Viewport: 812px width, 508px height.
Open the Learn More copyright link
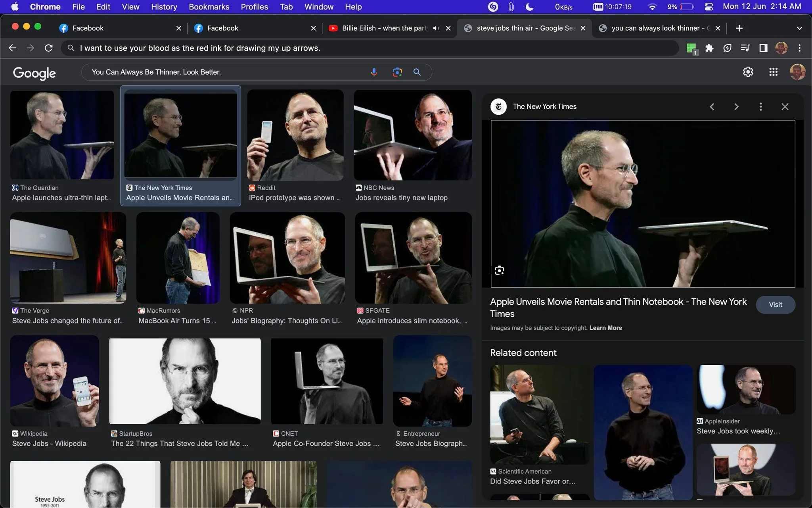click(605, 328)
